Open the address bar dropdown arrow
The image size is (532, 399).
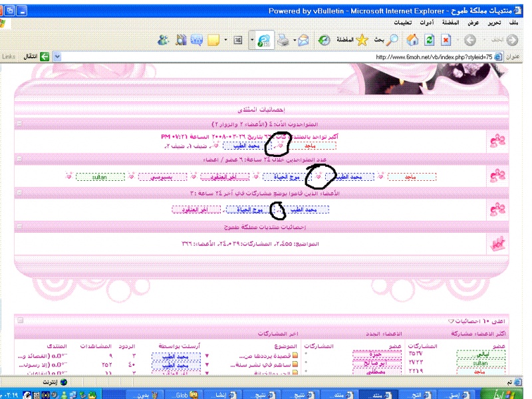click(57, 57)
